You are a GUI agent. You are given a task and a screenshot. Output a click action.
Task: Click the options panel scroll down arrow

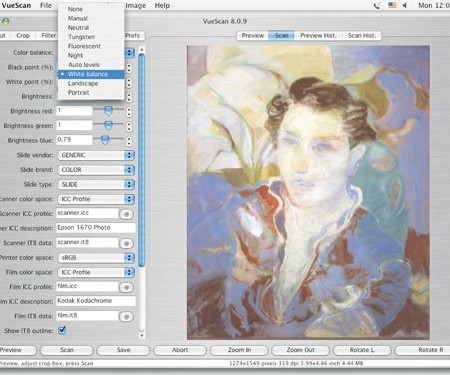(x=142, y=335)
